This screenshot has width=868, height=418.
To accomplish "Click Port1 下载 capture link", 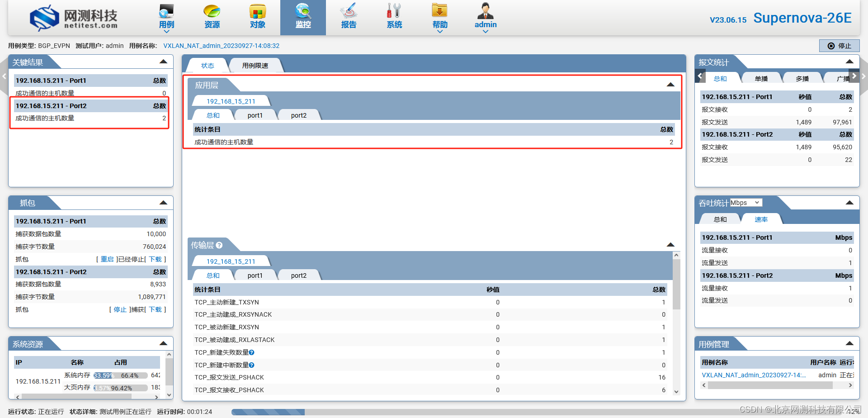I will pyautogui.click(x=156, y=259).
